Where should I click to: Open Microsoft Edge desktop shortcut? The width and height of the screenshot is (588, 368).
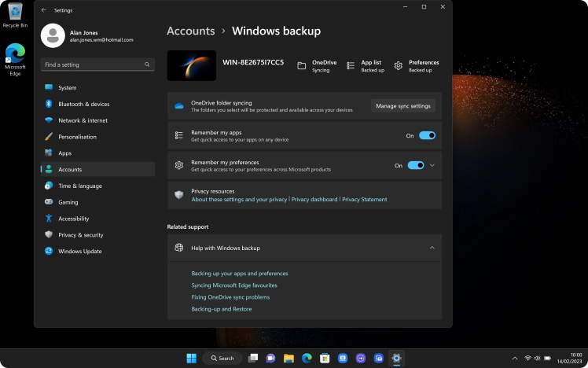tap(15, 60)
